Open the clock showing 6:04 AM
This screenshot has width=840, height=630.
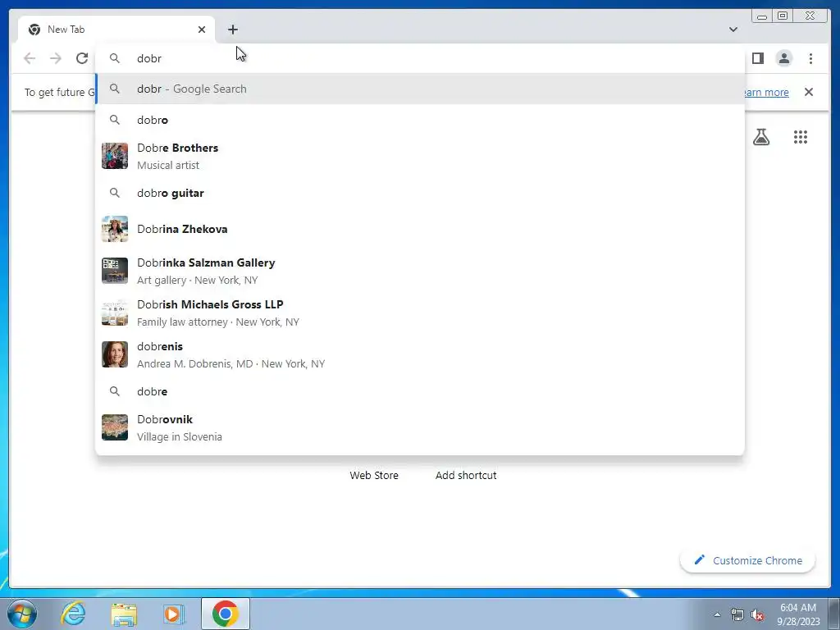click(798, 614)
